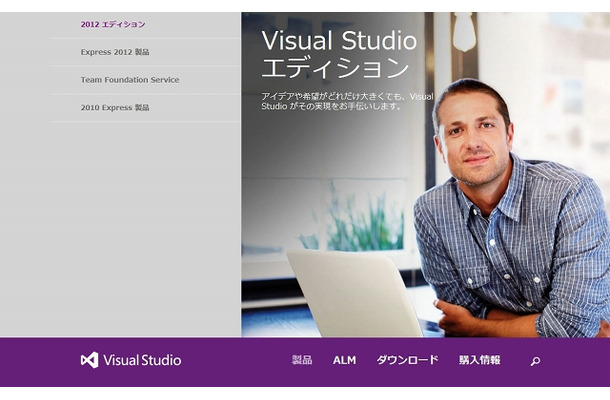Open the ダウンロード menu
610x400 pixels.
[x=407, y=360]
